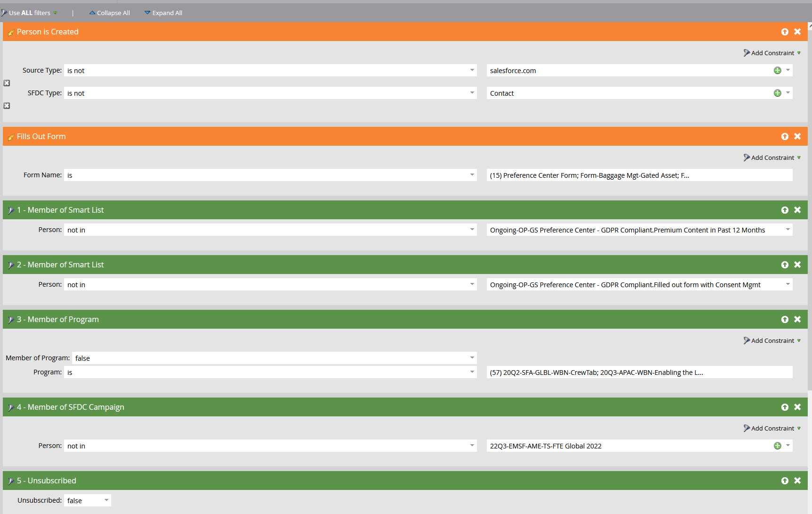Open the Form Name operator dropdown

pyautogui.click(x=472, y=175)
